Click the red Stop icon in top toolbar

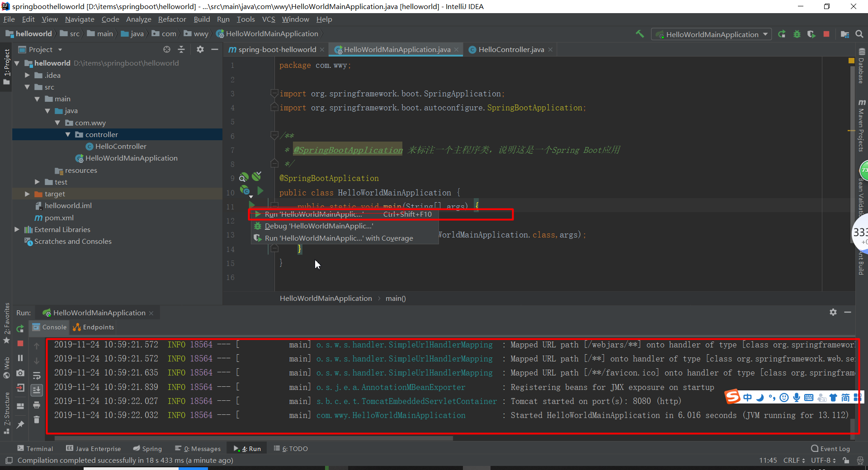tap(826, 34)
